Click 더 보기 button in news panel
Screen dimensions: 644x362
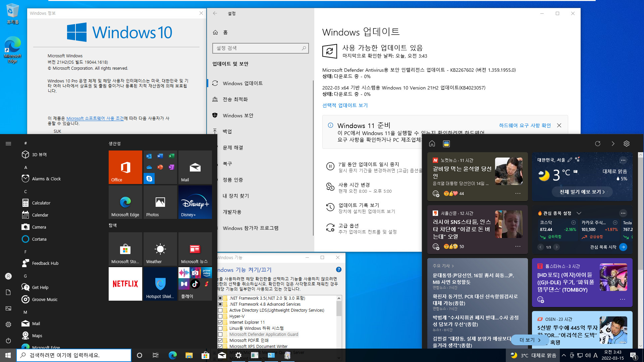click(x=530, y=340)
